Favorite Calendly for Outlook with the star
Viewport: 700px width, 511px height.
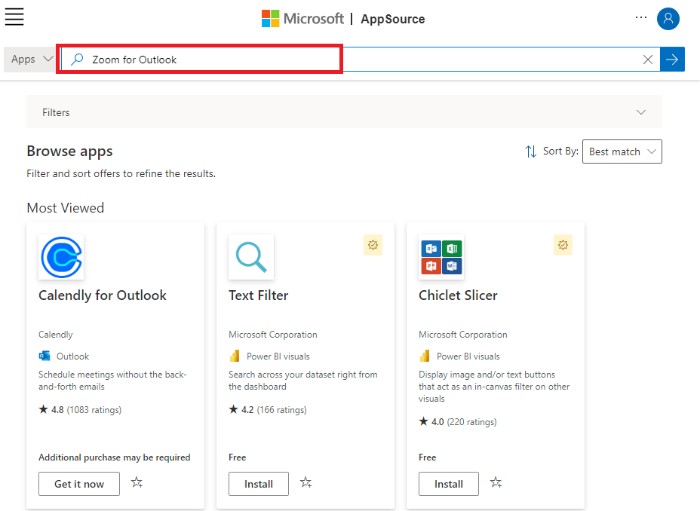[x=137, y=482]
